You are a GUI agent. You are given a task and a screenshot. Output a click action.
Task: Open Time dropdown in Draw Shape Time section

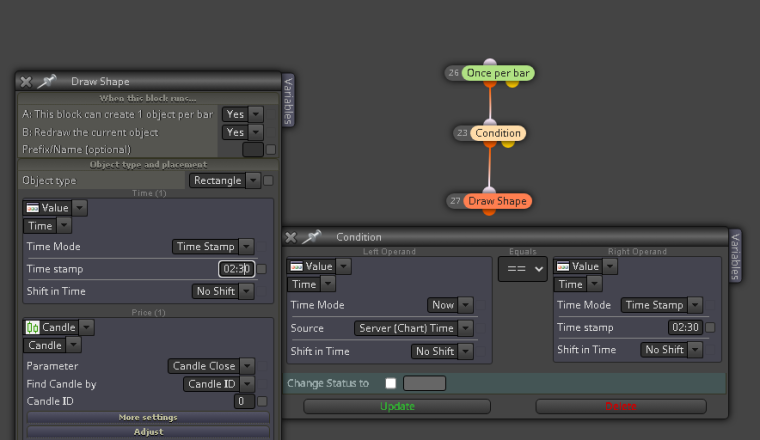(47, 226)
